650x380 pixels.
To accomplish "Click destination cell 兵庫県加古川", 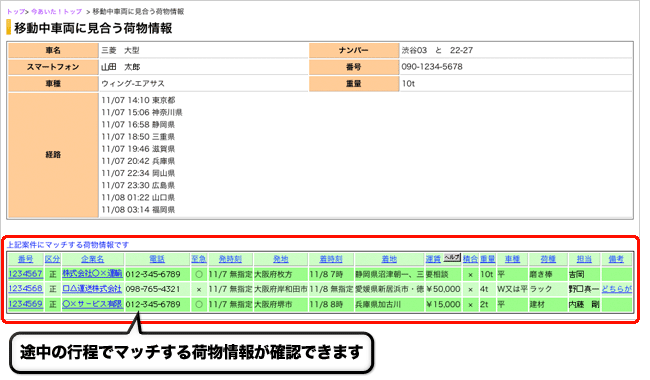I will click(x=378, y=305).
